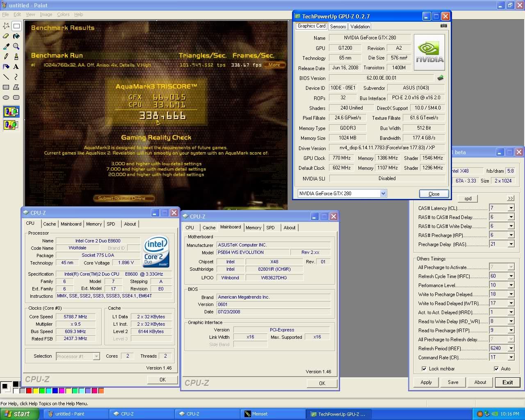Viewport: 525px width, 420px height.
Task: Select the Ellipse shape tool
Action: (6, 97)
